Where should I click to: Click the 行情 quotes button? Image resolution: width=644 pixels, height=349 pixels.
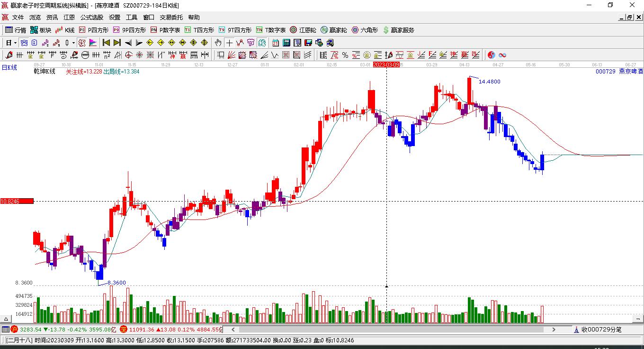pyautogui.click(x=16, y=30)
